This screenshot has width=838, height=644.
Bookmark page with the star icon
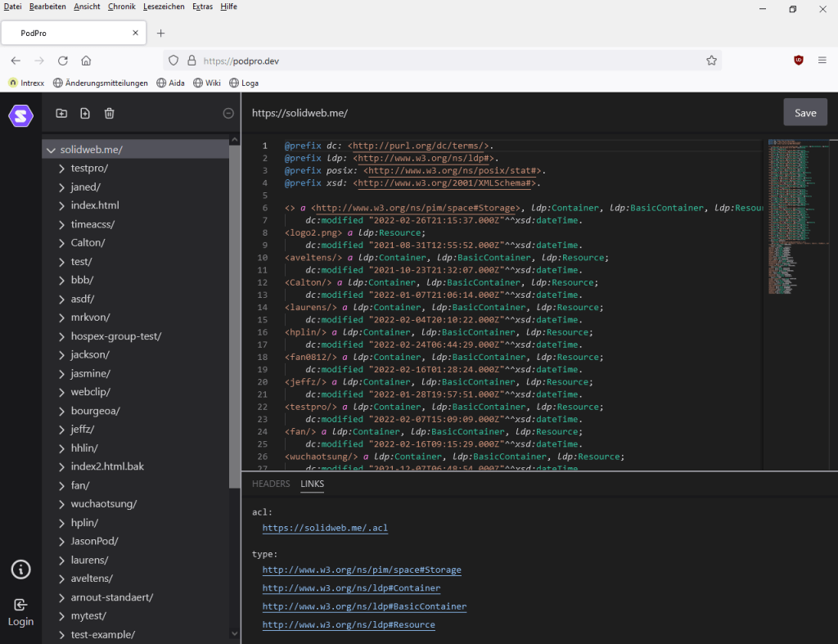point(711,61)
